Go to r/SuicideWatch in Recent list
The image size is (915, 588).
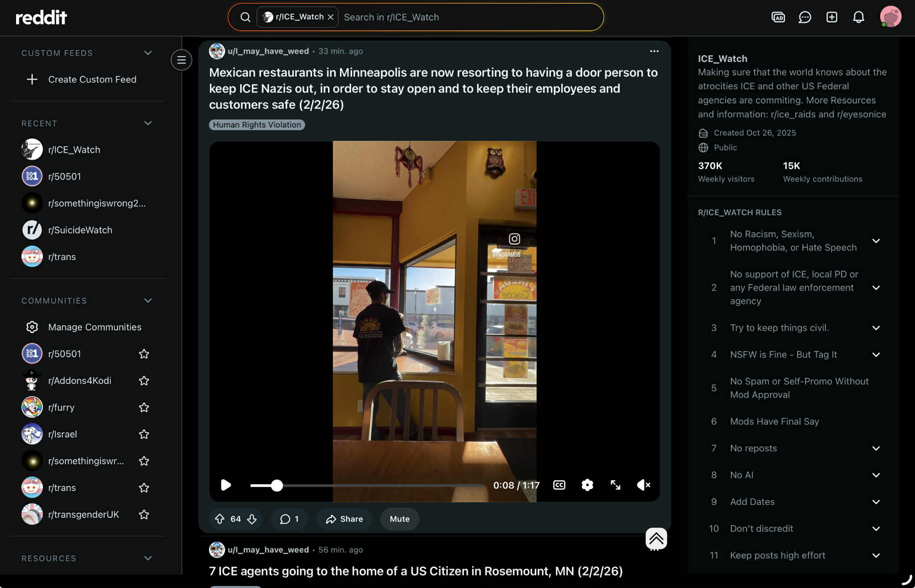[80, 230]
